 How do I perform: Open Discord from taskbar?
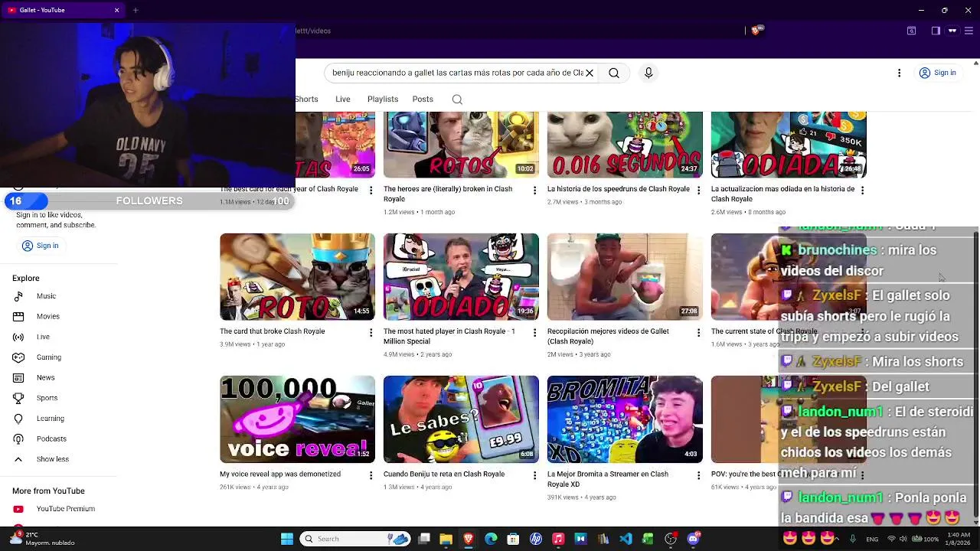point(693,539)
